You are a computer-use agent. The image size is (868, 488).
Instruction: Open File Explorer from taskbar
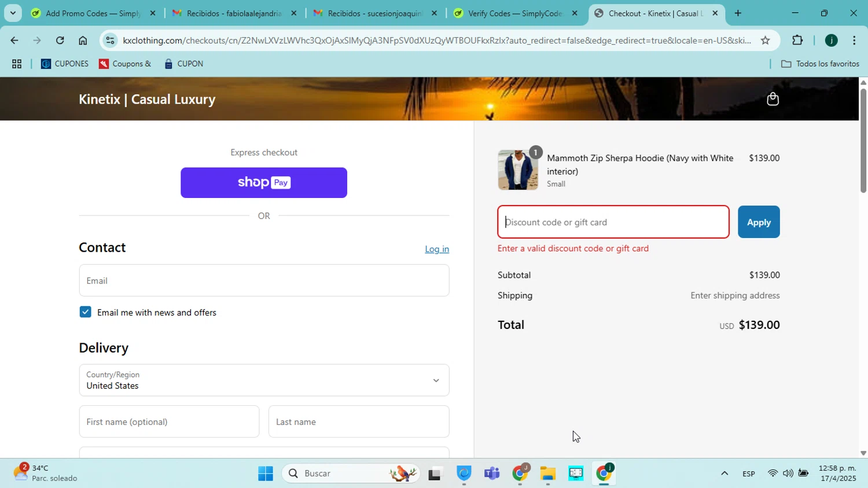tap(548, 474)
